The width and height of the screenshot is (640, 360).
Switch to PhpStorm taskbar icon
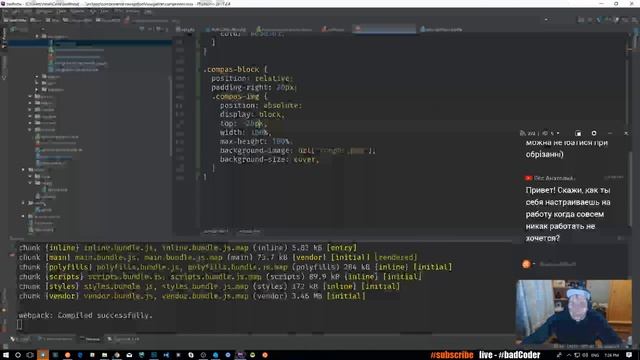[x=240, y=355]
